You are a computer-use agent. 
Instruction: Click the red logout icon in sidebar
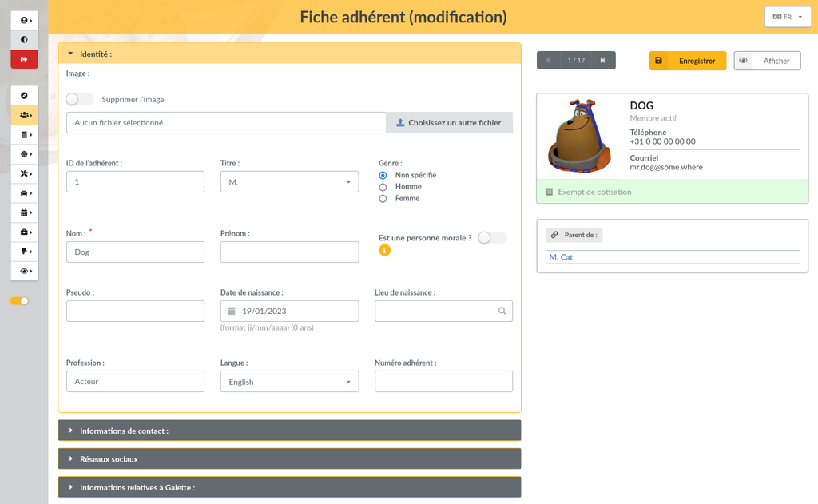point(24,59)
